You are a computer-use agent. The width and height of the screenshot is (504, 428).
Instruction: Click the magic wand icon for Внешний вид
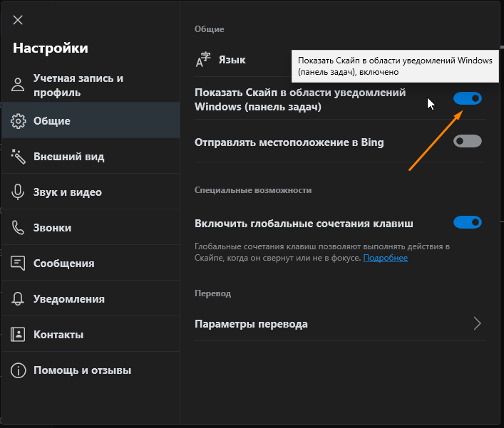click(x=18, y=157)
